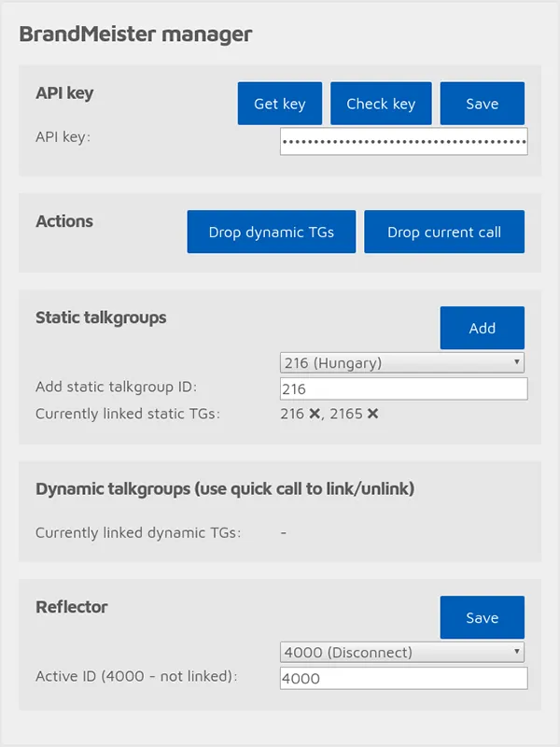Save the Reflector setting

point(482,617)
